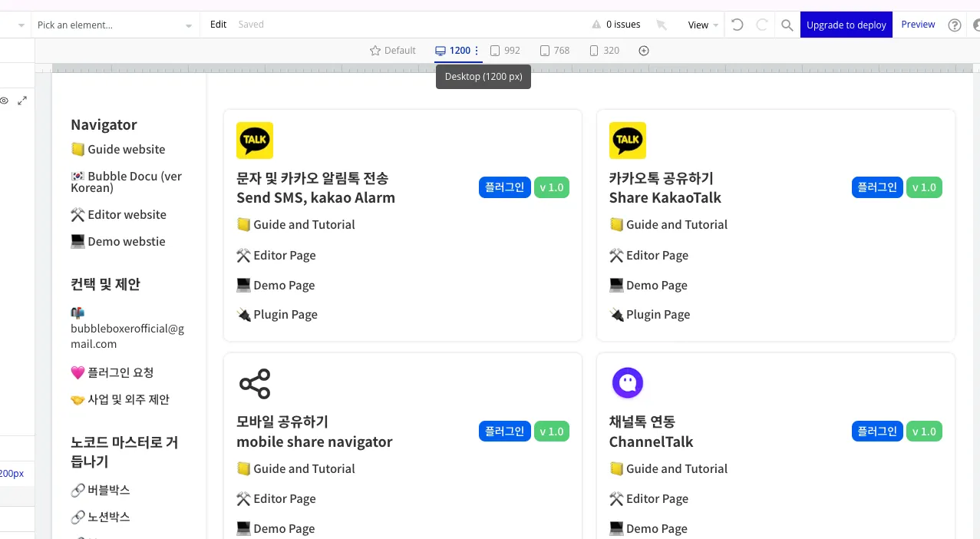980x539 pixels.
Task: Open the help question mark icon
Action: click(955, 25)
